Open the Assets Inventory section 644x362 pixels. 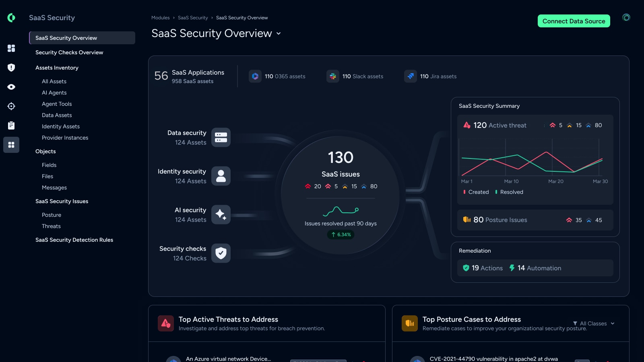coord(57,68)
